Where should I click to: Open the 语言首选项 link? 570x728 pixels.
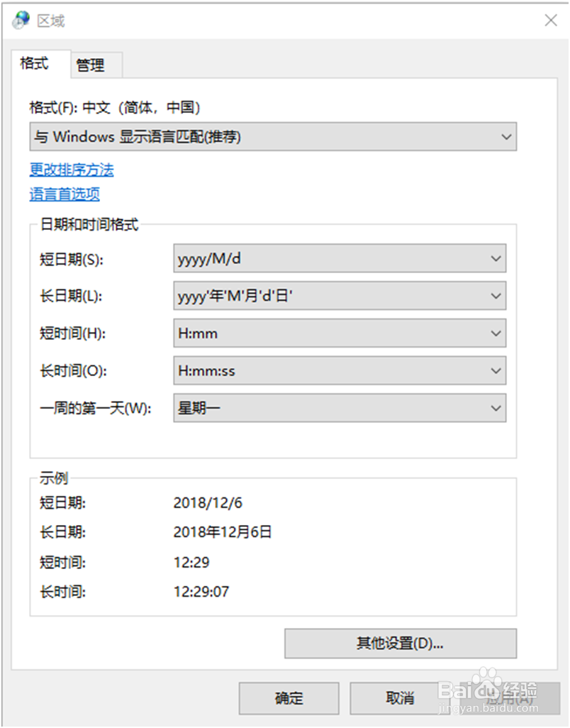65,194
